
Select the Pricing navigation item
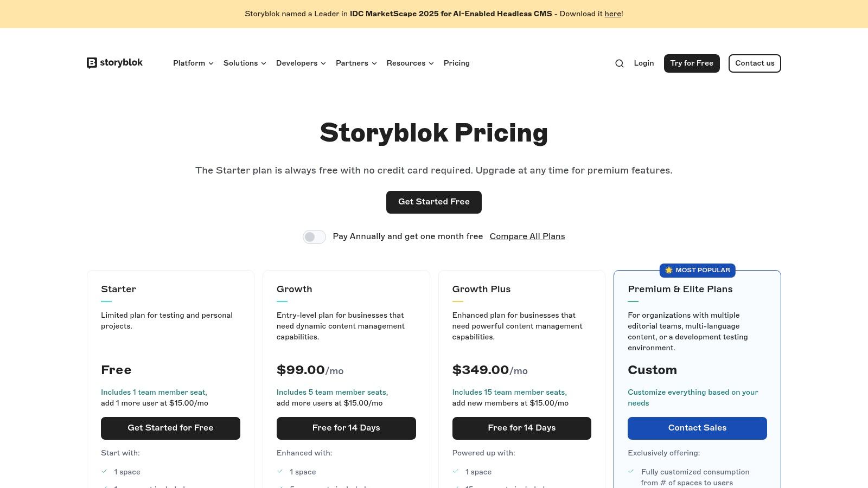456,63
